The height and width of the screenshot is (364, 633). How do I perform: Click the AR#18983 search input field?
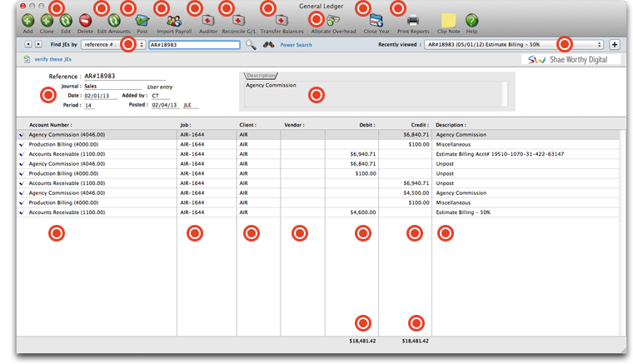tap(193, 45)
